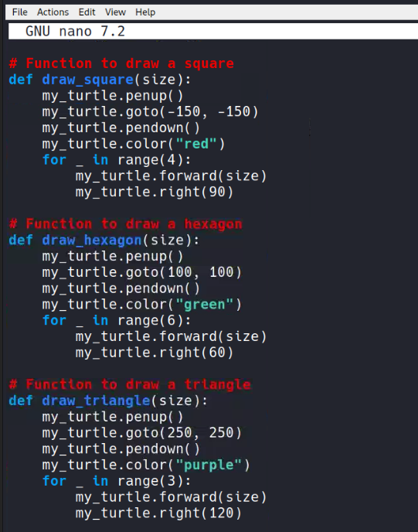The height and width of the screenshot is (532, 418).
Task: Open the Help menu
Action: click(145, 12)
